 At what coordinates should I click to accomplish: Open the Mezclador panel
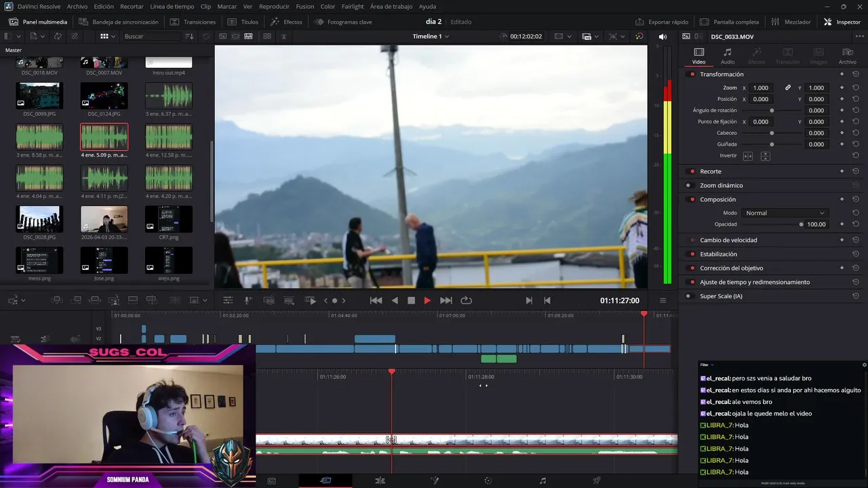click(791, 22)
